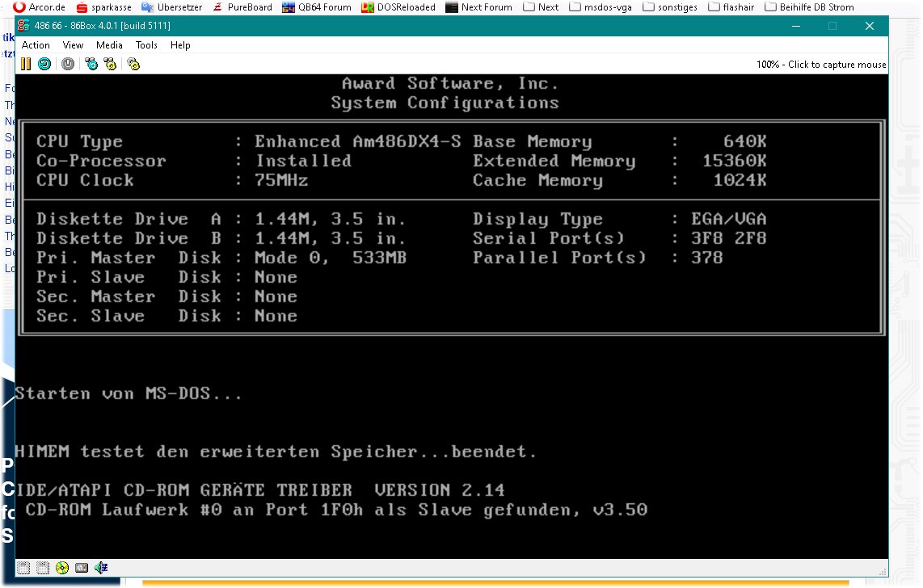
Task: Open the PureBoard bookmark
Action: tap(242, 7)
